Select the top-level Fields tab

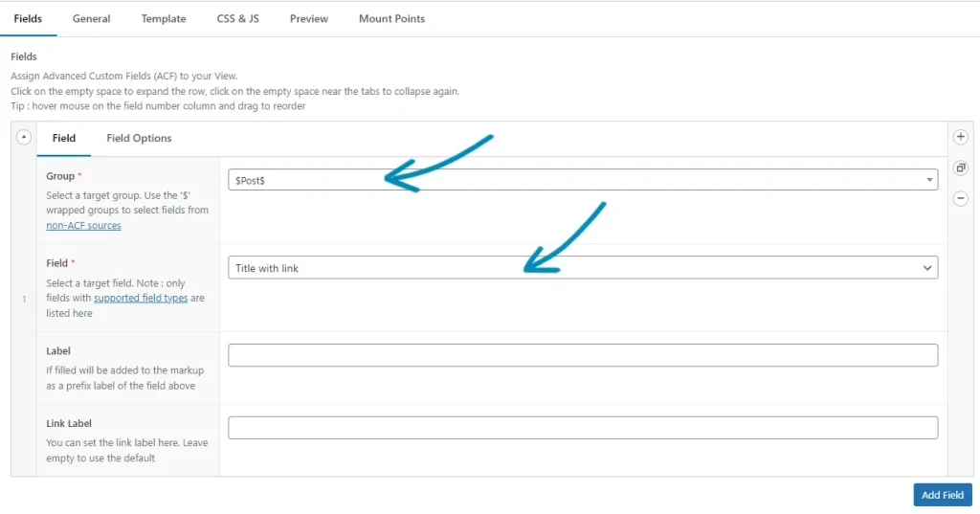pos(28,18)
